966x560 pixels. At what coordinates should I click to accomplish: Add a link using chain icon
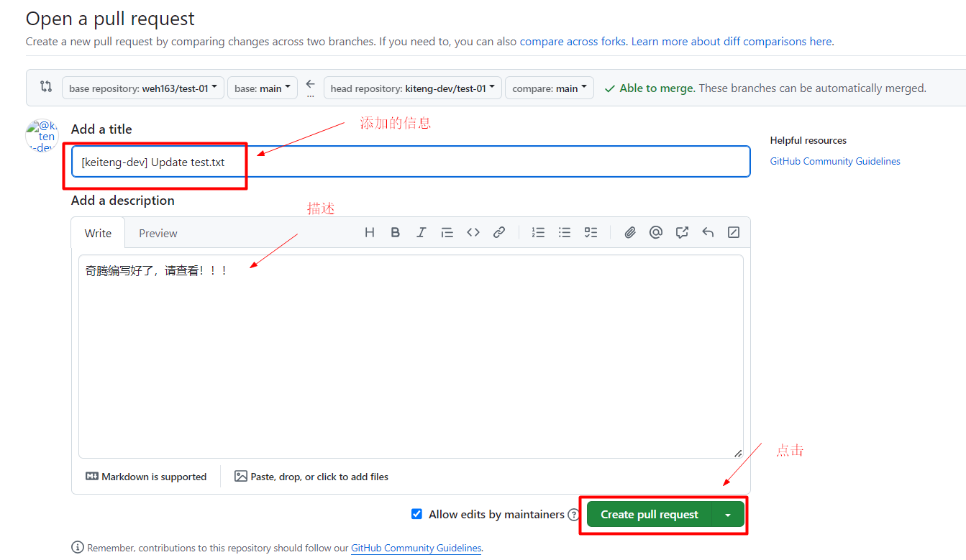[498, 232]
